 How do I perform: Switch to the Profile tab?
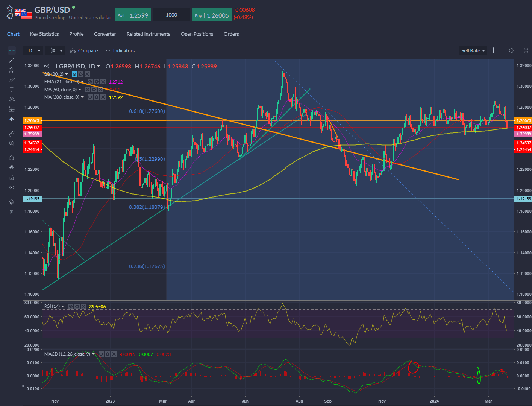click(76, 34)
